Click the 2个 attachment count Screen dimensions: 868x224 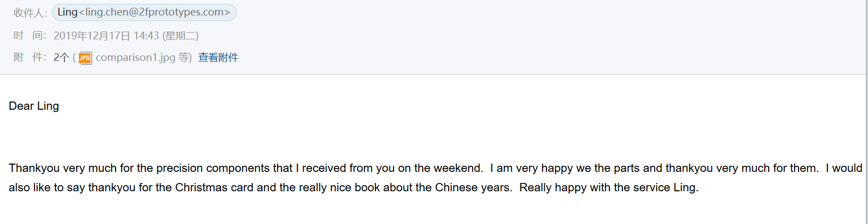point(62,58)
